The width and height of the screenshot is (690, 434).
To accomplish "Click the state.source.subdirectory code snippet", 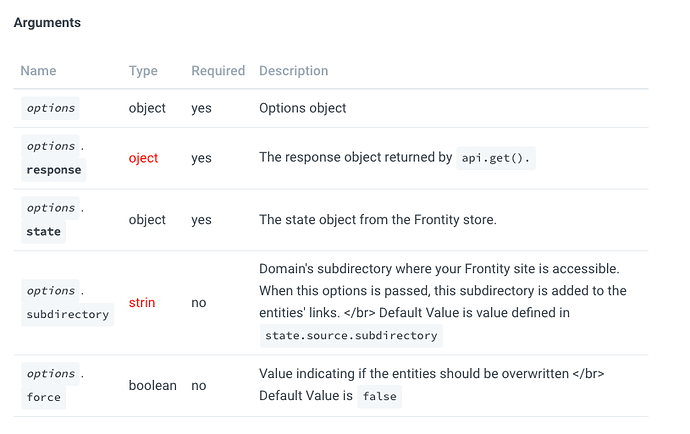I will point(350,336).
